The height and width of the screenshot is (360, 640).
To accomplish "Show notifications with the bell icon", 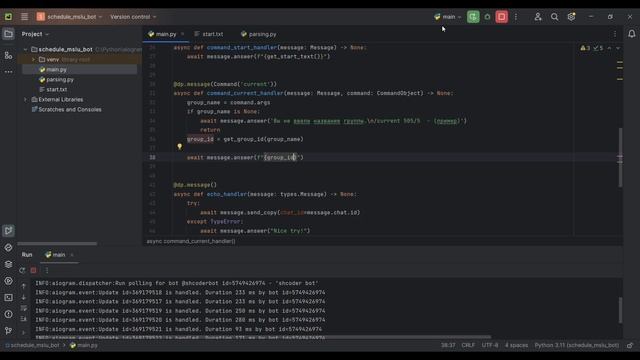I will 631,34.
